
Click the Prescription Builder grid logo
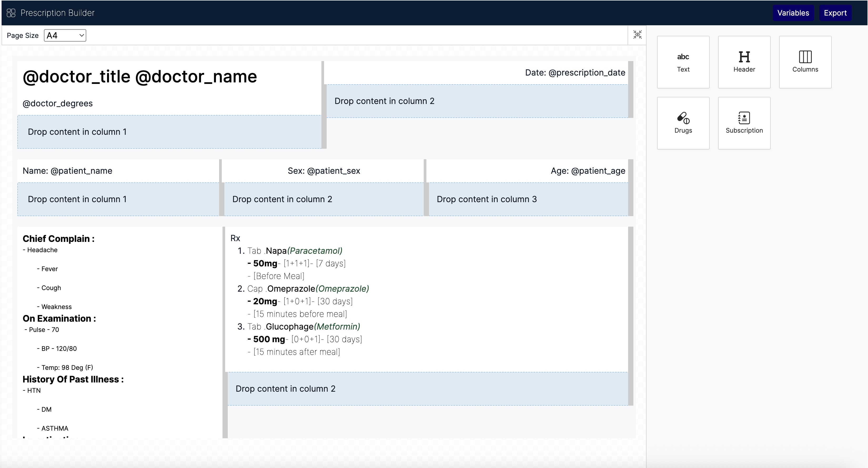click(11, 13)
